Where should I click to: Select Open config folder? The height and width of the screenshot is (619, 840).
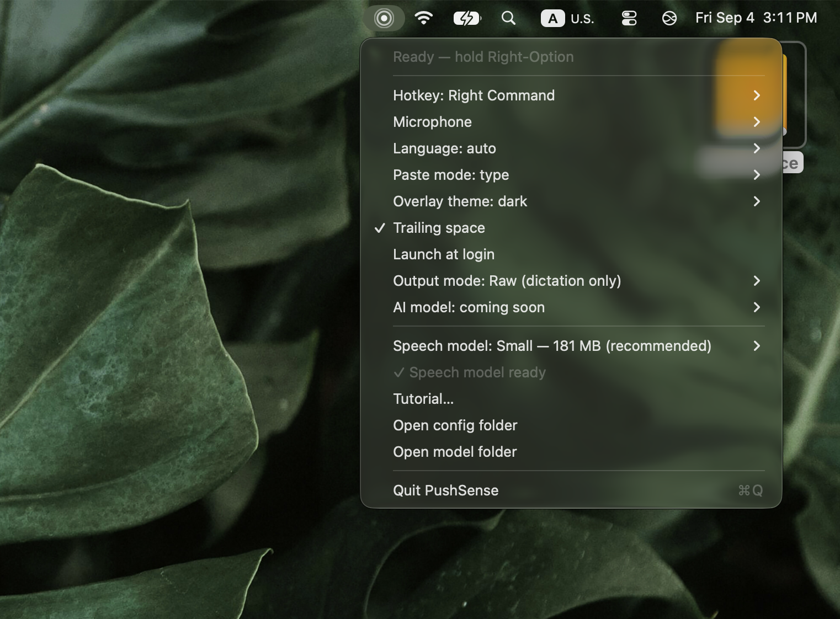[x=571, y=425]
